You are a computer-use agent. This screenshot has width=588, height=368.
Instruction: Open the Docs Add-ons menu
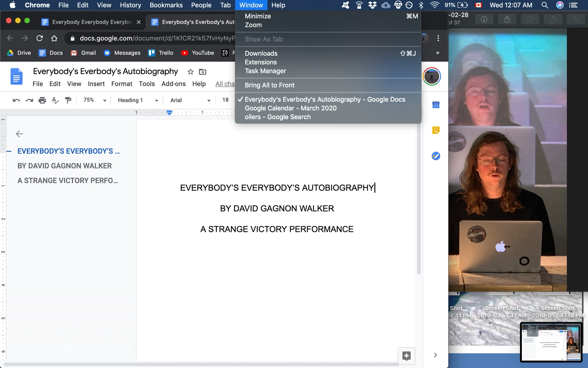(173, 84)
